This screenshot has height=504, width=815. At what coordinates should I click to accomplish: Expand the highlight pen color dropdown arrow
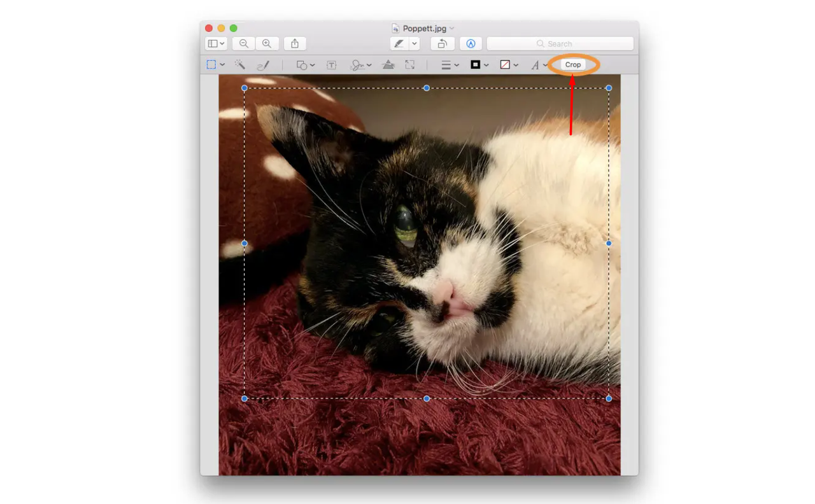[415, 44]
